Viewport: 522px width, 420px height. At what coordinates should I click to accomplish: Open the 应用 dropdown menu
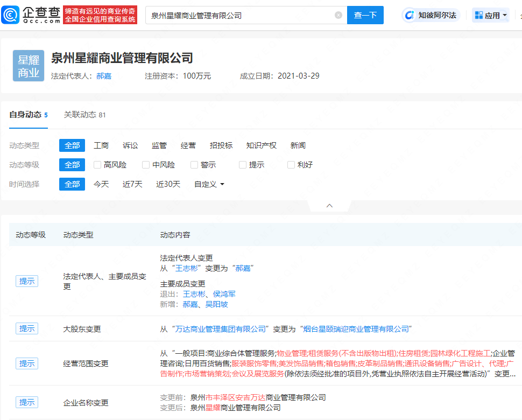(490, 15)
